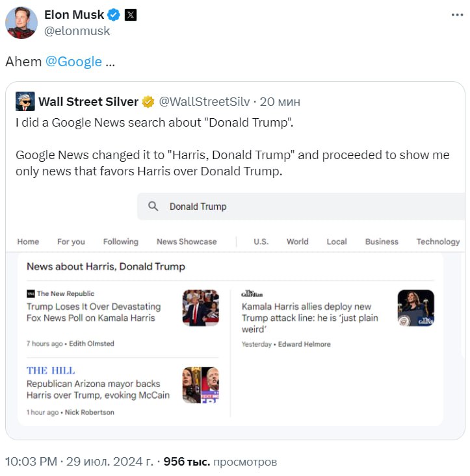470x476 pixels.
Task: Switch to the Home tab
Action: pyautogui.click(x=28, y=242)
